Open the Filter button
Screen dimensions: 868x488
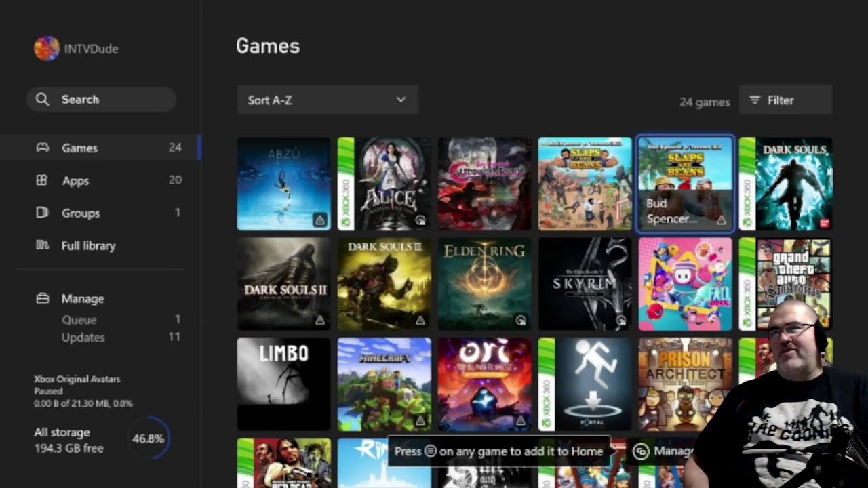[785, 100]
